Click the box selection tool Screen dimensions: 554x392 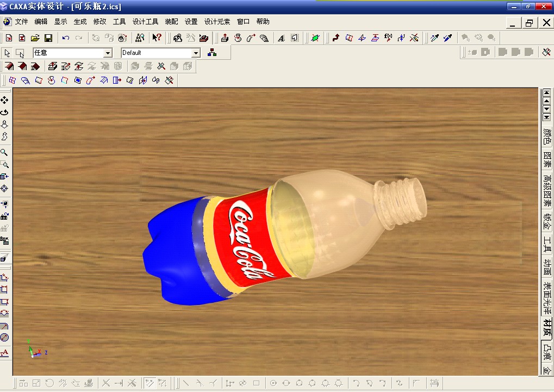(x=20, y=53)
